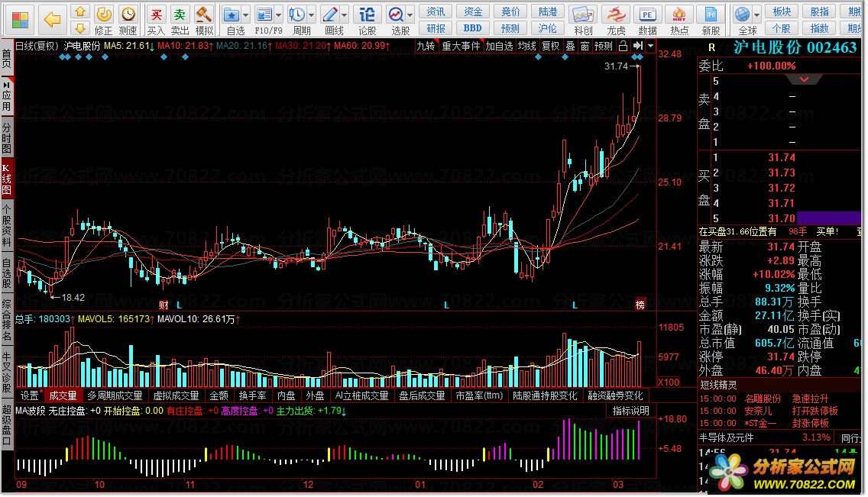Viewport: 868px width, 497px height.
Task: Click the 资讯 news button
Action: point(436,11)
